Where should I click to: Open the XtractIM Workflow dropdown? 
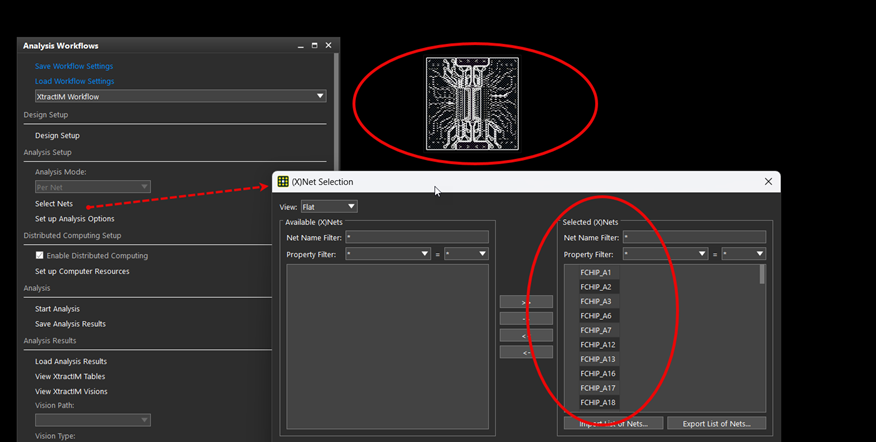point(180,96)
